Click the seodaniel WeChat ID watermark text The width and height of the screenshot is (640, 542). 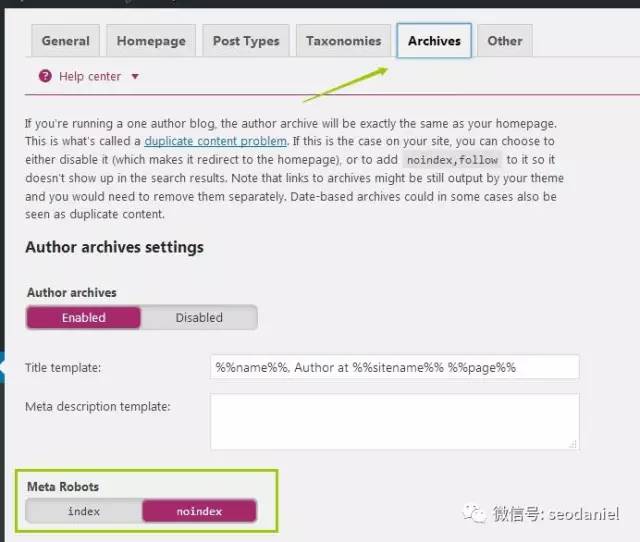click(x=555, y=514)
